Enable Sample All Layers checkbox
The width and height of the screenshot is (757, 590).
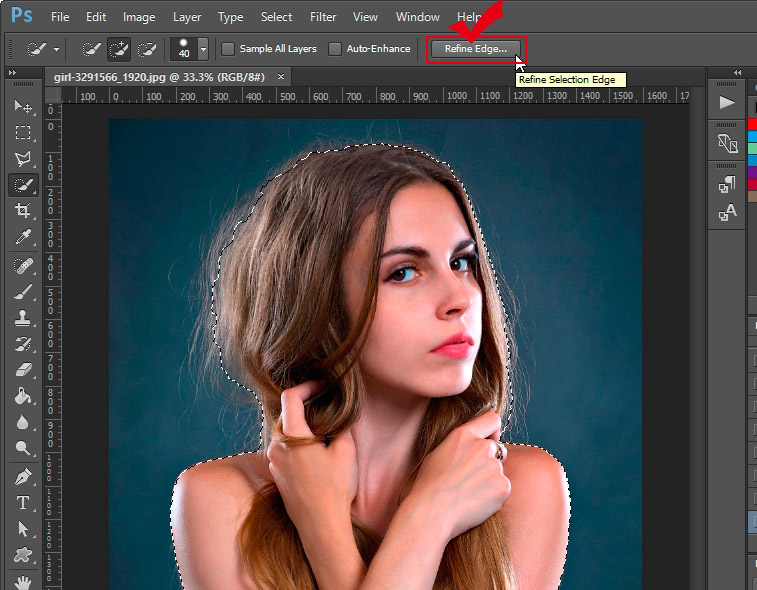coord(228,49)
